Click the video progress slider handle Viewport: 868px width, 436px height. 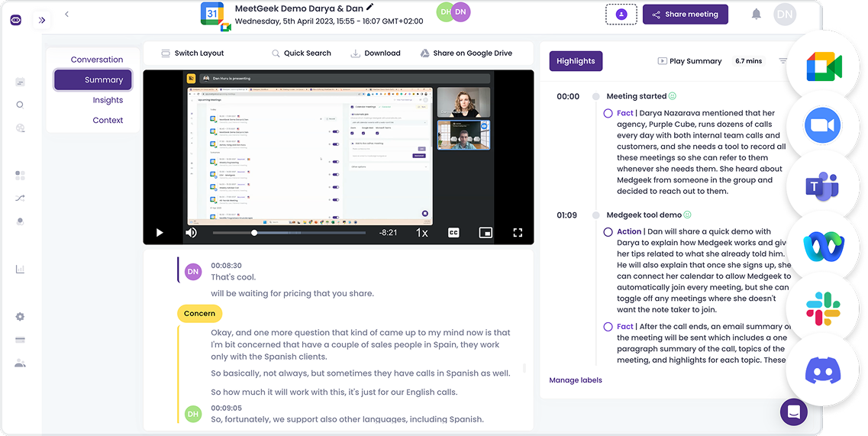pyautogui.click(x=254, y=233)
